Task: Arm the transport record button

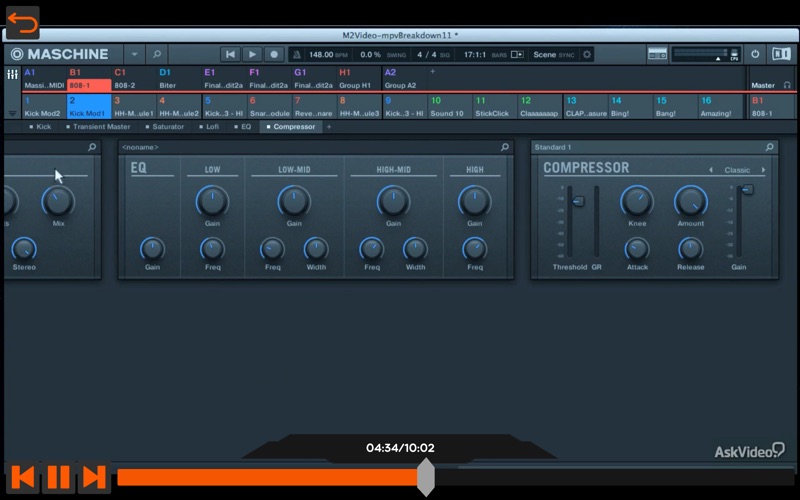Action: [274, 54]
